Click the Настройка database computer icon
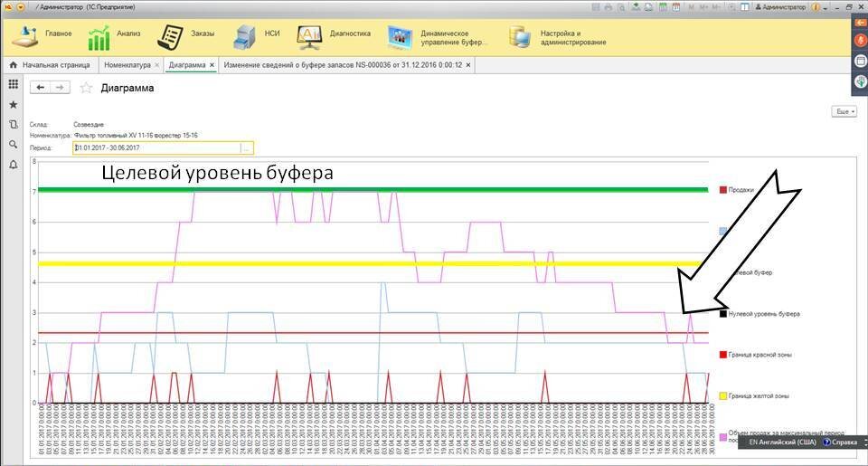Viewport: 868px width, 466px height. coord(520,37)
